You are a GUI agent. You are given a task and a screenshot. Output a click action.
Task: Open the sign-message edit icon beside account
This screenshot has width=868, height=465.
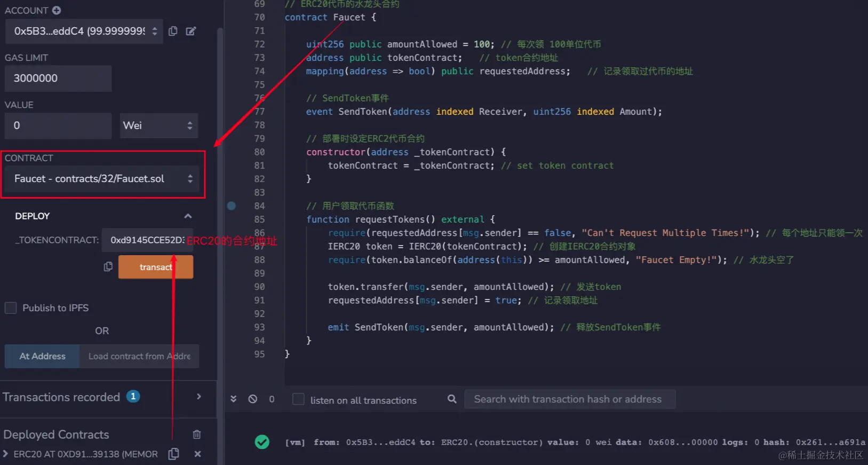(190, 31)
